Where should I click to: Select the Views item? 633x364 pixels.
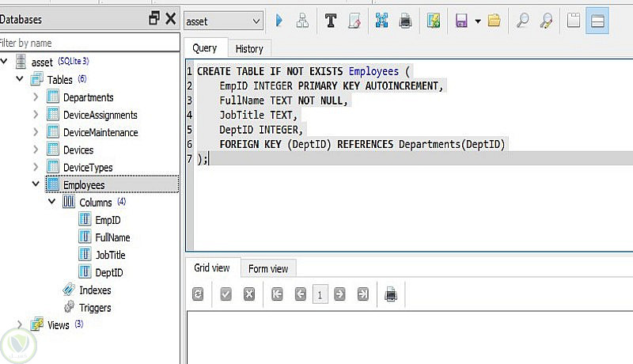click(58, 325)
